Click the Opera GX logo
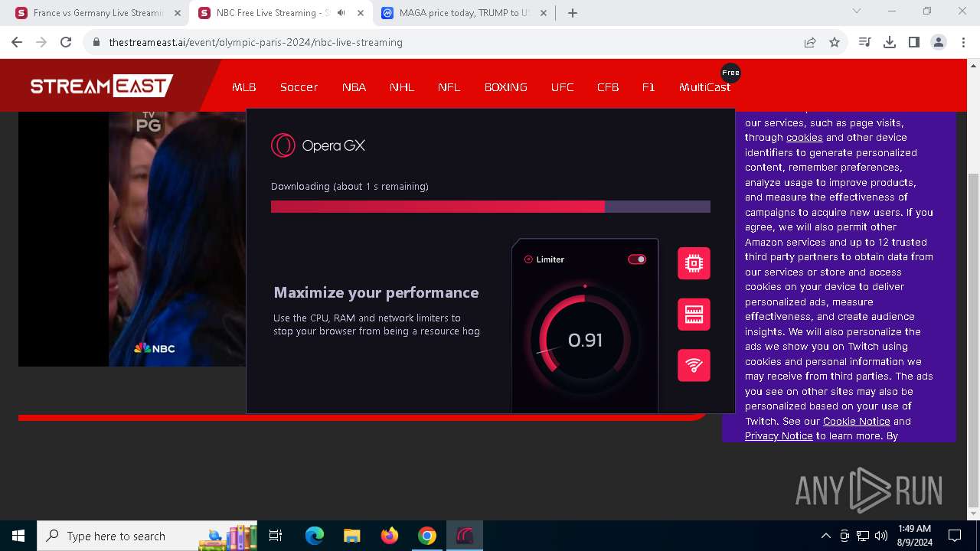 (318, 145)
